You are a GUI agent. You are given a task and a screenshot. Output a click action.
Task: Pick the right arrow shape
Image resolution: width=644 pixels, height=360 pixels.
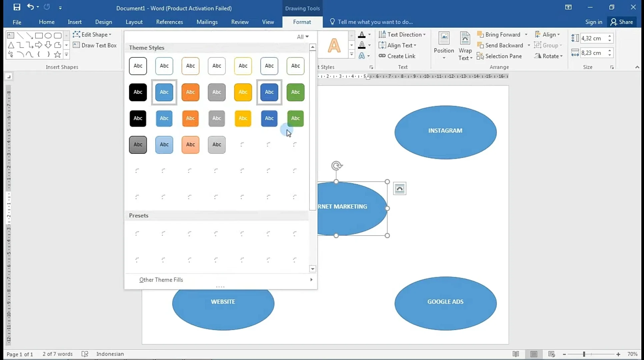point(39,45)
